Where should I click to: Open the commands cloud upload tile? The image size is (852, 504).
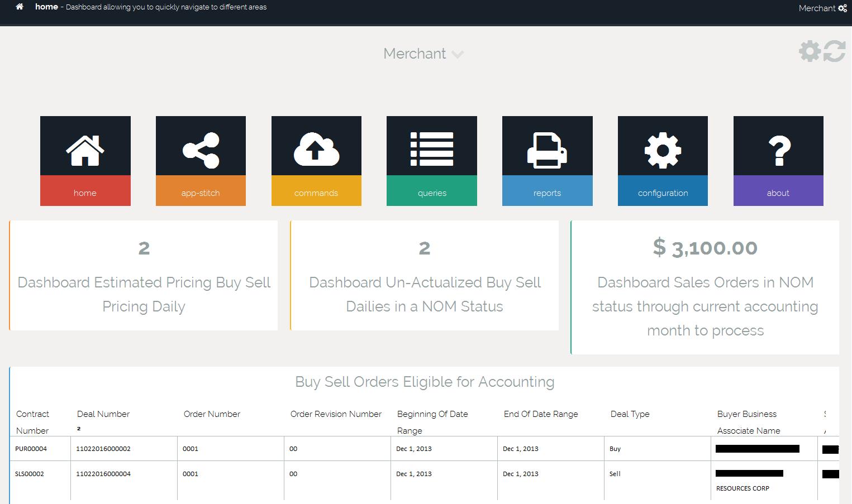(316, 150)
